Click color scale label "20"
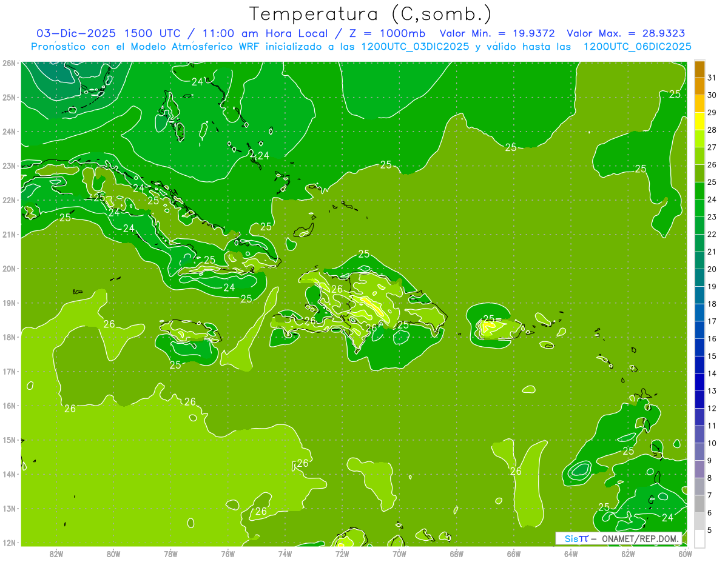The height and width of the screenshot is (562, 728). tap(712, 269)
